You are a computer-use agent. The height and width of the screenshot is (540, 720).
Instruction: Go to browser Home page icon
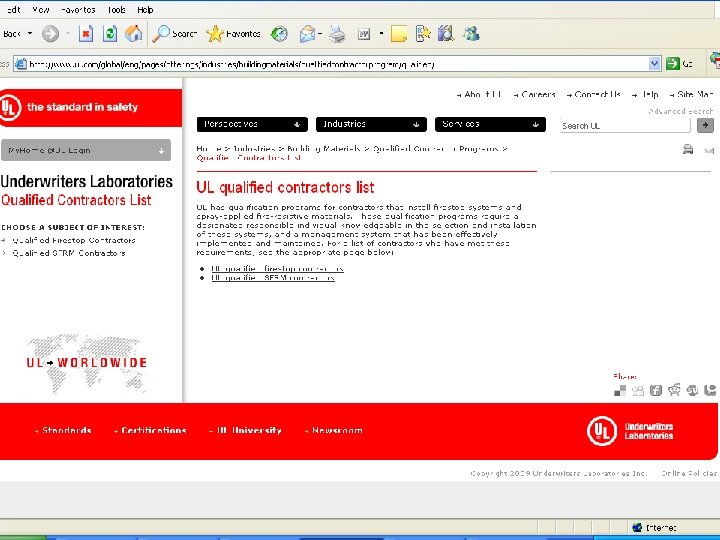[x=134, y=34]
